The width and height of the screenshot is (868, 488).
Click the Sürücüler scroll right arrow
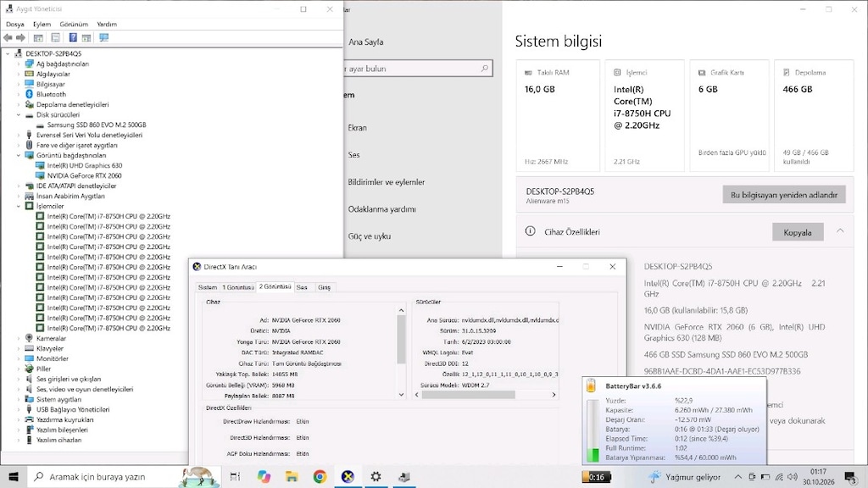[554, 395]
